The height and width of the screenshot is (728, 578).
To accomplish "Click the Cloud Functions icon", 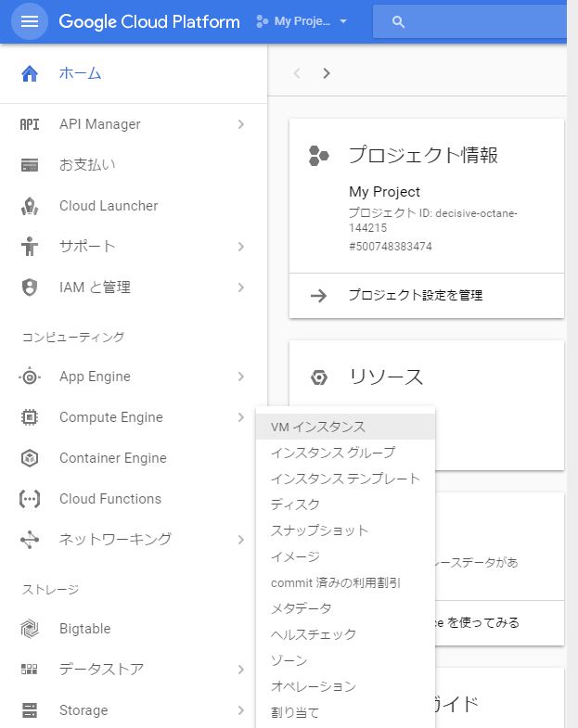I will pyautogui.click(x=30, y=499).
